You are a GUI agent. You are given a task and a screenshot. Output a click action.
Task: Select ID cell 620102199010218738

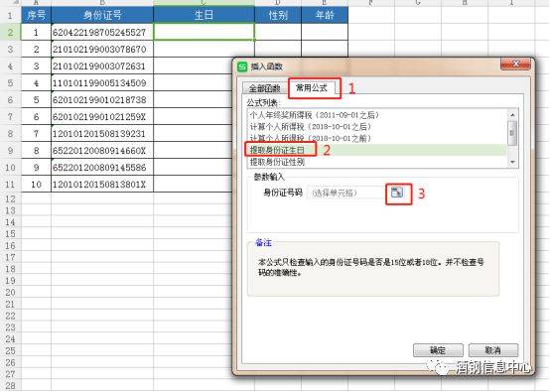pyautogui.click(x=102, y=99)
